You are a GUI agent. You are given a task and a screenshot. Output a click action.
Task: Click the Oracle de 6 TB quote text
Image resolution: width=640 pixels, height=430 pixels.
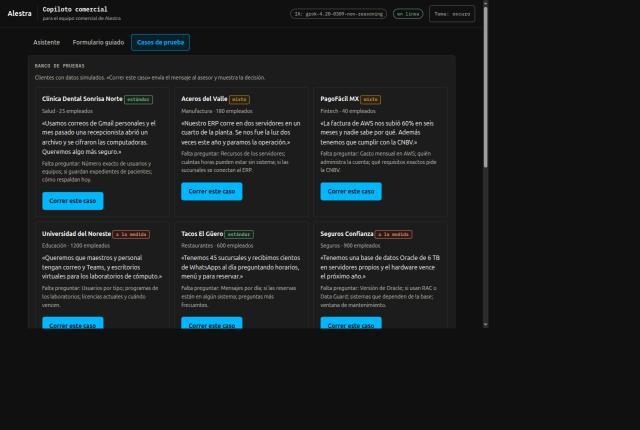point(380,267)
